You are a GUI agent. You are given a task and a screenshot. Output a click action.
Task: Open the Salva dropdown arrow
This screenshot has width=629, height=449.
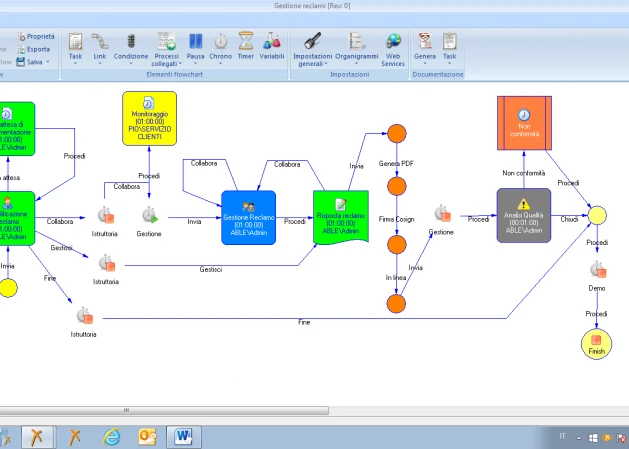(x=48, y=62)
